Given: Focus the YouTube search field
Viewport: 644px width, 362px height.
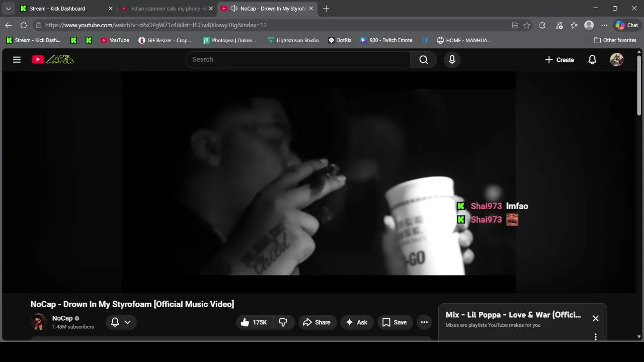Looking at the screenshot, I should tap(298, 59).
